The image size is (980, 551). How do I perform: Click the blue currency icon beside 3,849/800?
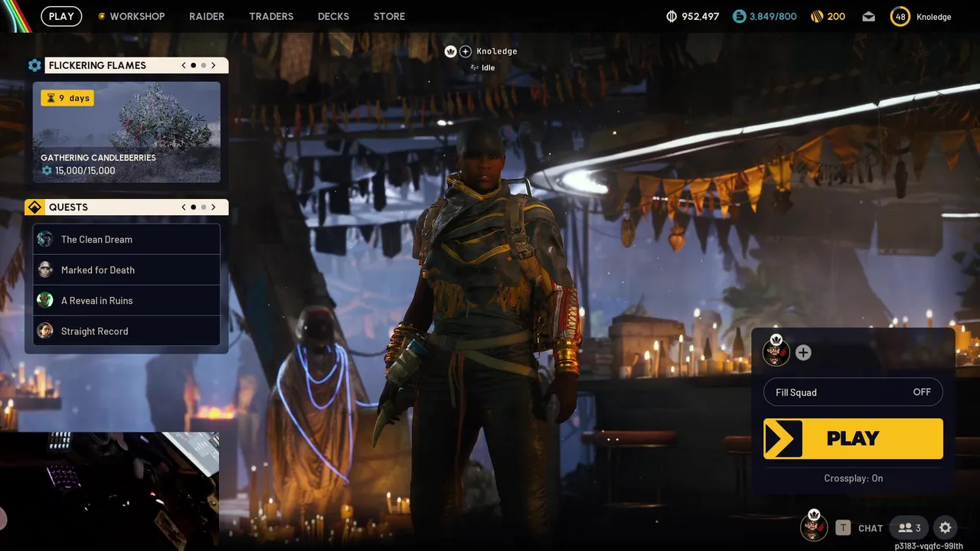739,16
